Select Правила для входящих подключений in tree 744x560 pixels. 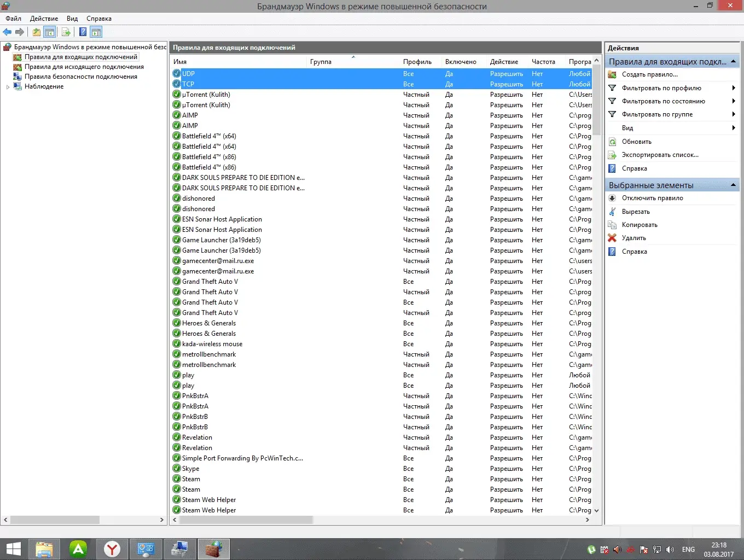tap(81, 57)
